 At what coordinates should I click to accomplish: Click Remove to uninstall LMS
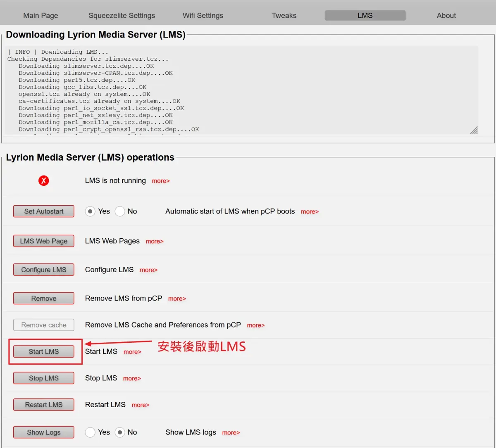coord(44,299)
